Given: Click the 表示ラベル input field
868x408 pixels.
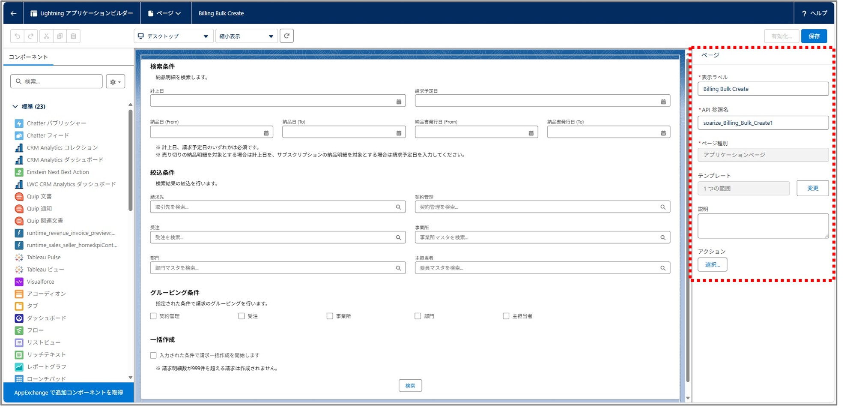Looking at the screenshot, I should 763,89.
